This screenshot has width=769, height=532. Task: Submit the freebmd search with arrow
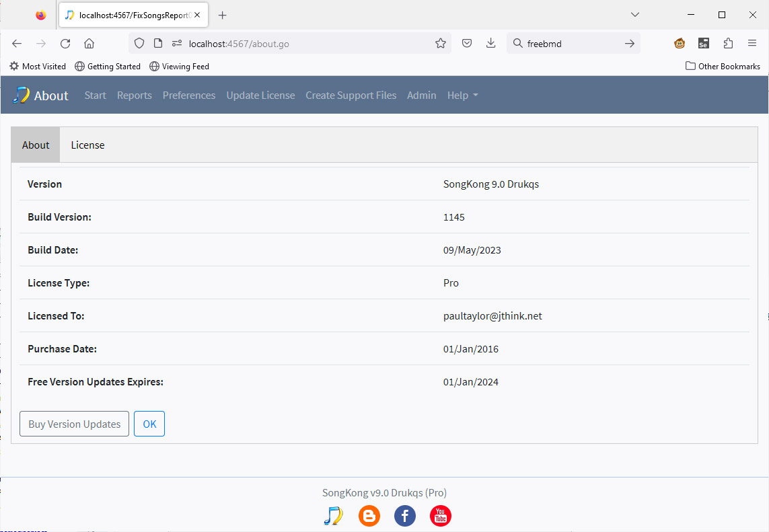(629, 44)
